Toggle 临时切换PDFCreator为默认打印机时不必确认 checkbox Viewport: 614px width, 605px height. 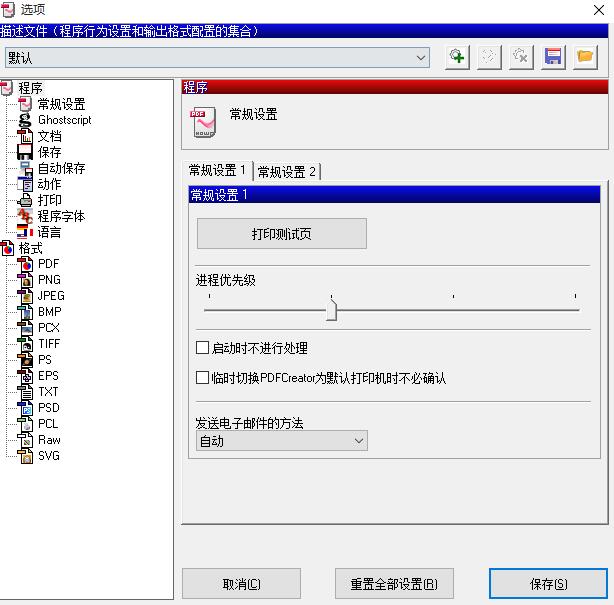[x=202, y=378]
